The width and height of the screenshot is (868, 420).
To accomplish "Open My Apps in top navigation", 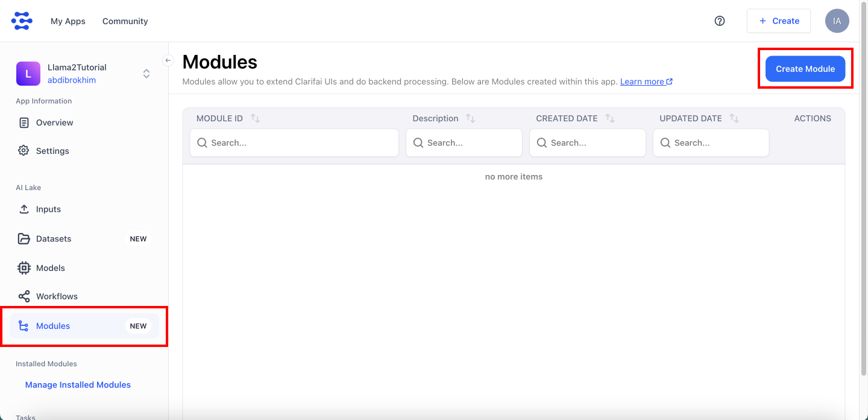I will coord(68,21).
